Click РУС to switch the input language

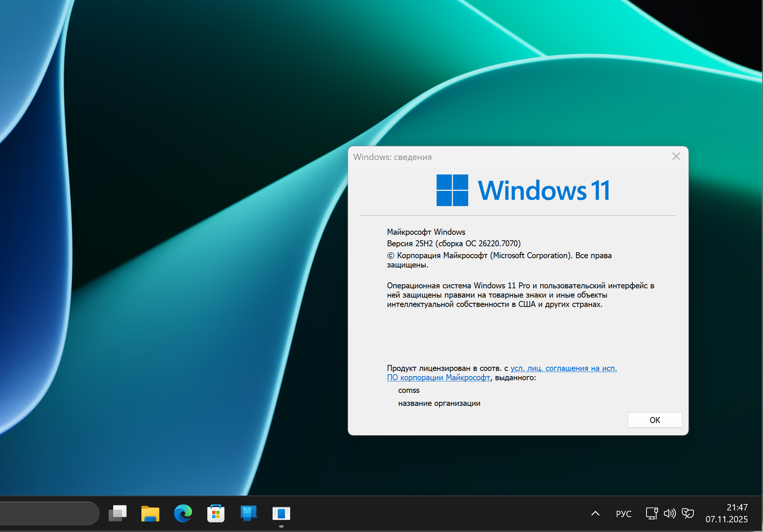point(623,513)
